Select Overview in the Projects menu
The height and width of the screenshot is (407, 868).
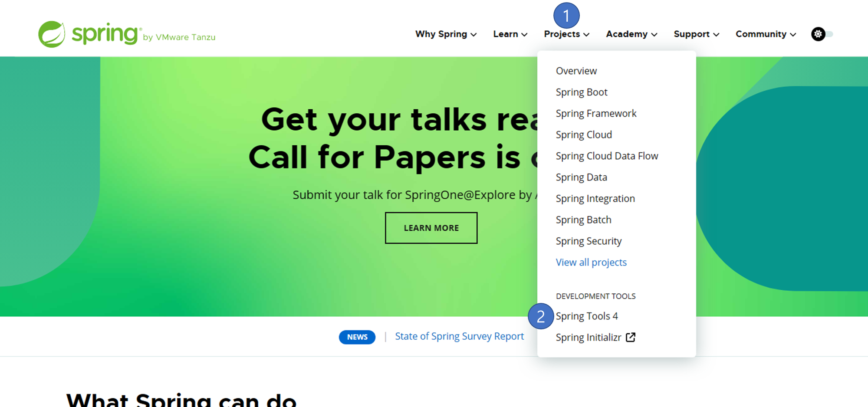[x=576, y=71]
